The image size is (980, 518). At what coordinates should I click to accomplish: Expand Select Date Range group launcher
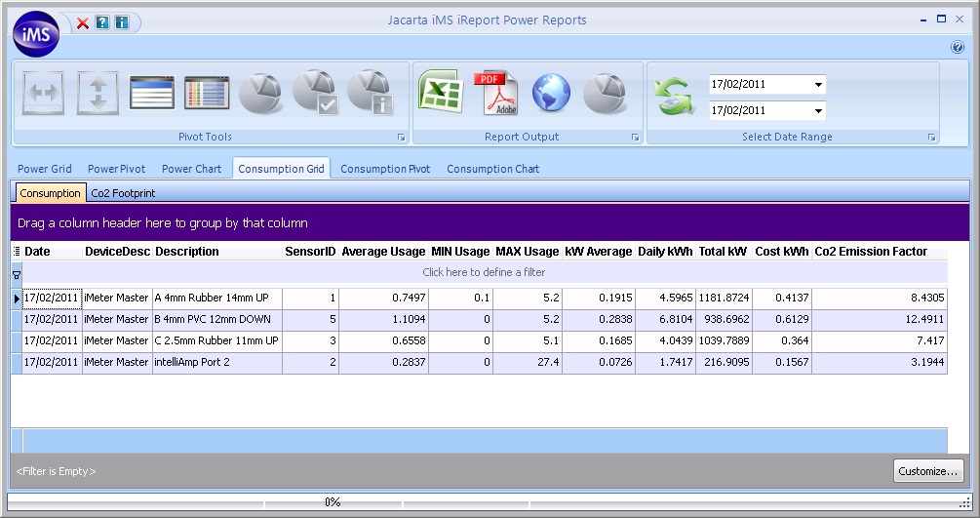coord(931,137)
